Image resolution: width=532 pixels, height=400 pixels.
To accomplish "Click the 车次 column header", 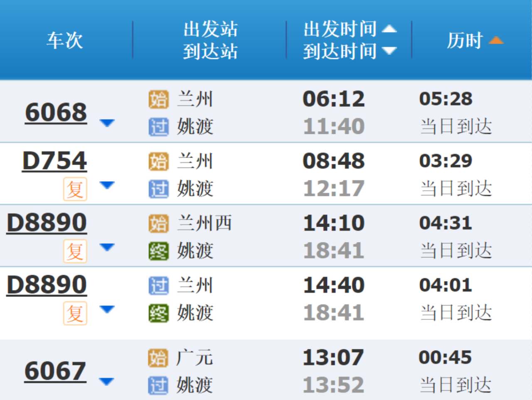I will 64,40.
